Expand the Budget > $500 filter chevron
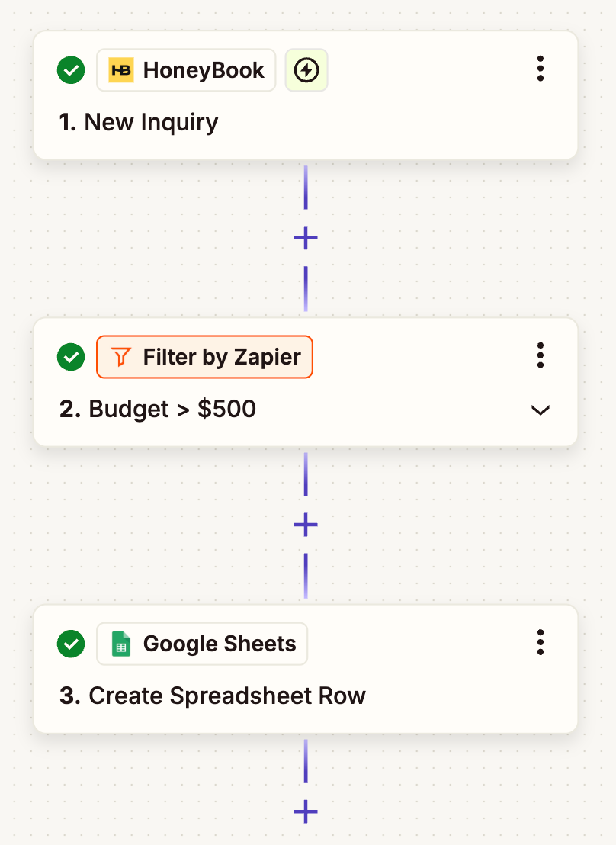Screen dimensions: 616x845 (x=540, y=410)
